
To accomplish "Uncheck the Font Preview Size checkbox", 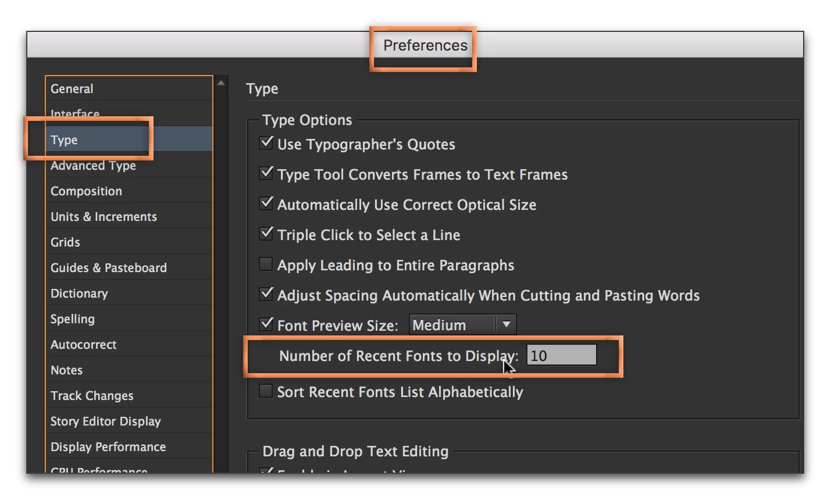I will pos(266,324).
